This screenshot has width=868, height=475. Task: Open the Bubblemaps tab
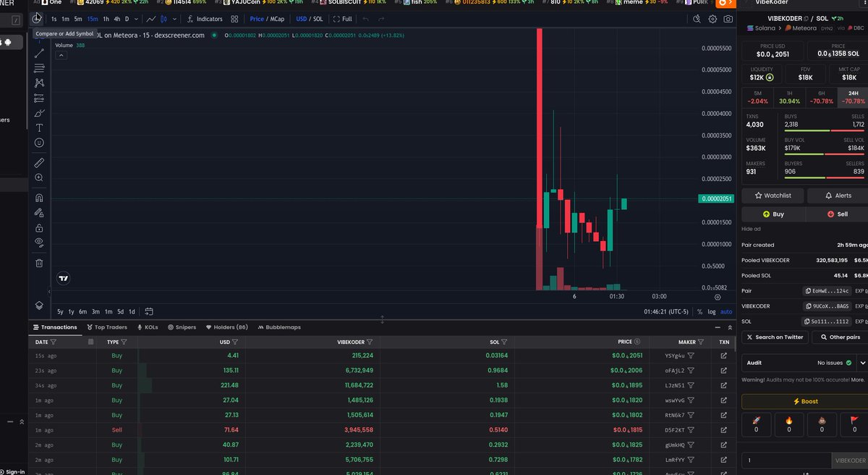(x=278, y=327)
